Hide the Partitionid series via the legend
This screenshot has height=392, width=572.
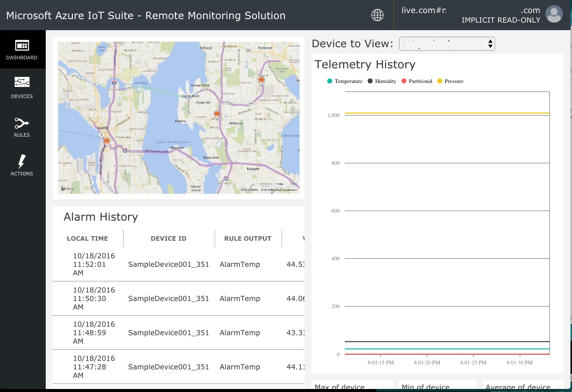418,81
